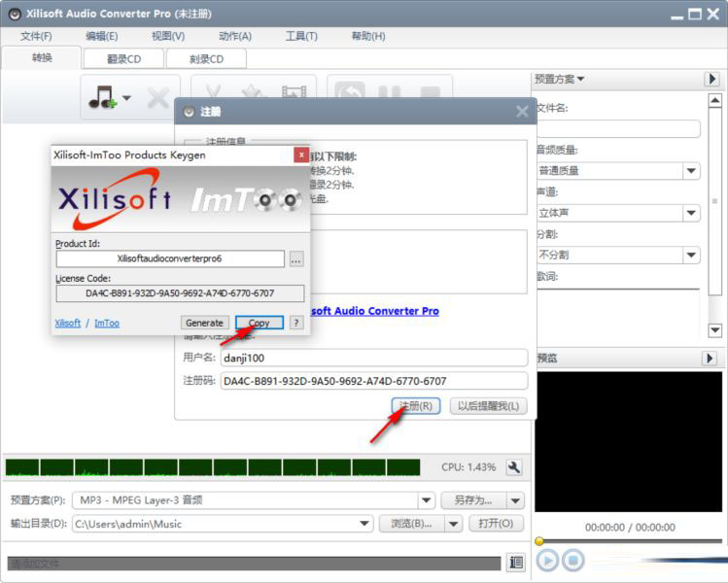Open the ImToo link in Keygen
This screenshot has height=583, width=728.
coord(107,323)
